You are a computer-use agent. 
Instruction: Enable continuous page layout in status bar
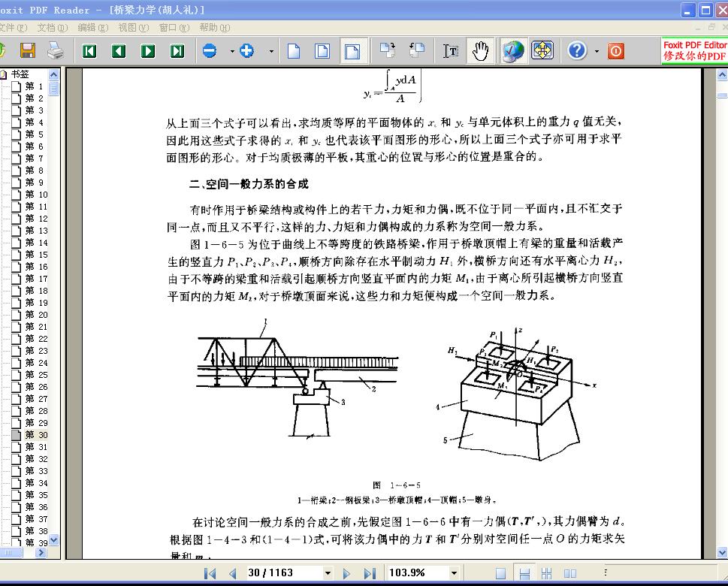(525, 573)
